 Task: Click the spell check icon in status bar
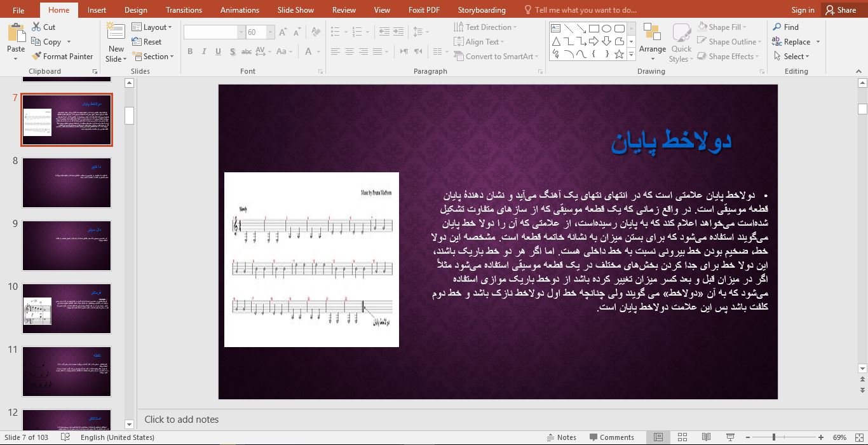[65, 437]
